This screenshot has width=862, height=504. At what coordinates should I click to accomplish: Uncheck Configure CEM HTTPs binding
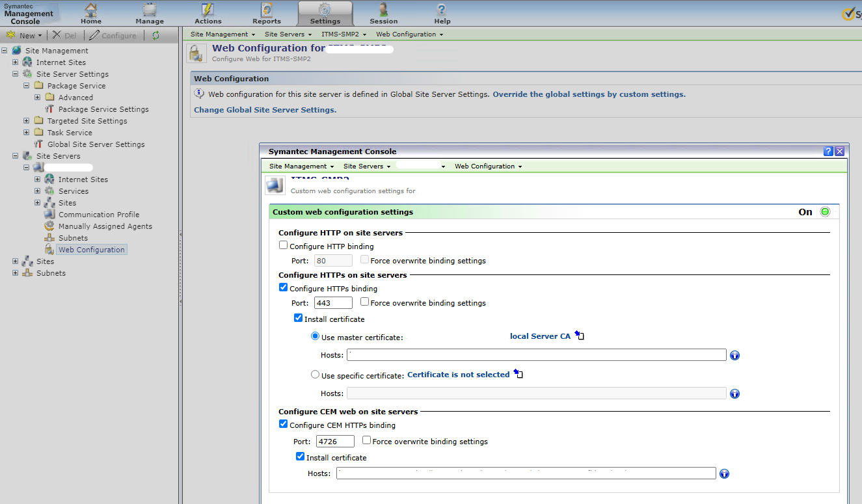(x=283, y=424)
